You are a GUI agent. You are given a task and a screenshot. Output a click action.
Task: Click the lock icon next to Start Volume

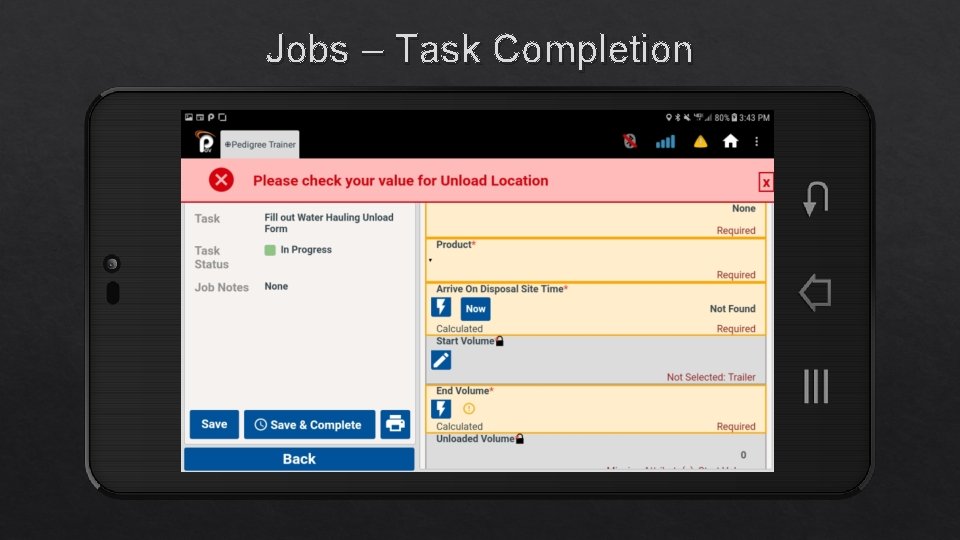(500, 341)
